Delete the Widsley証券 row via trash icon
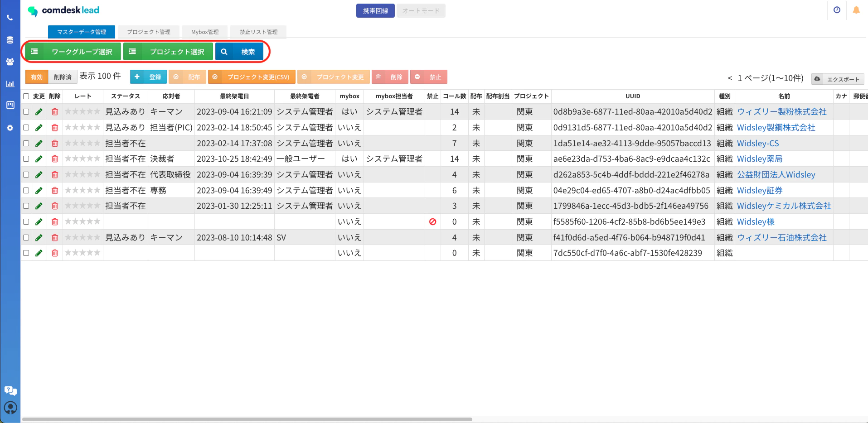 pos(55,191)
